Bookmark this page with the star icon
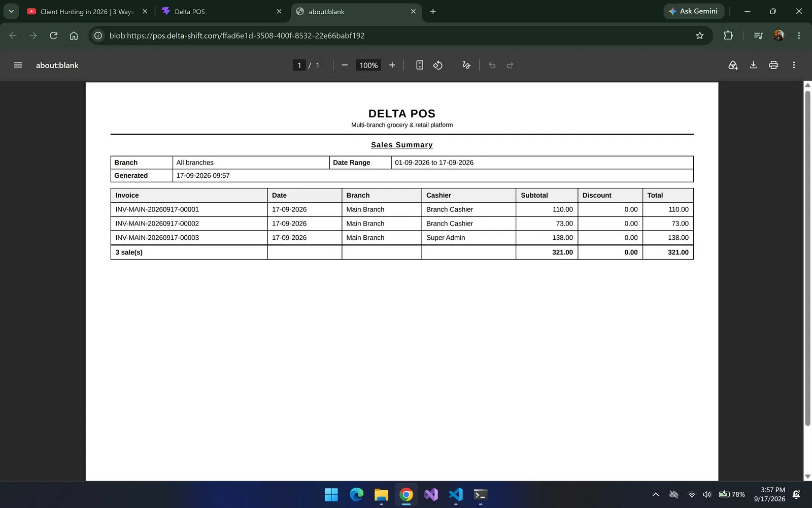 point(700,36)
